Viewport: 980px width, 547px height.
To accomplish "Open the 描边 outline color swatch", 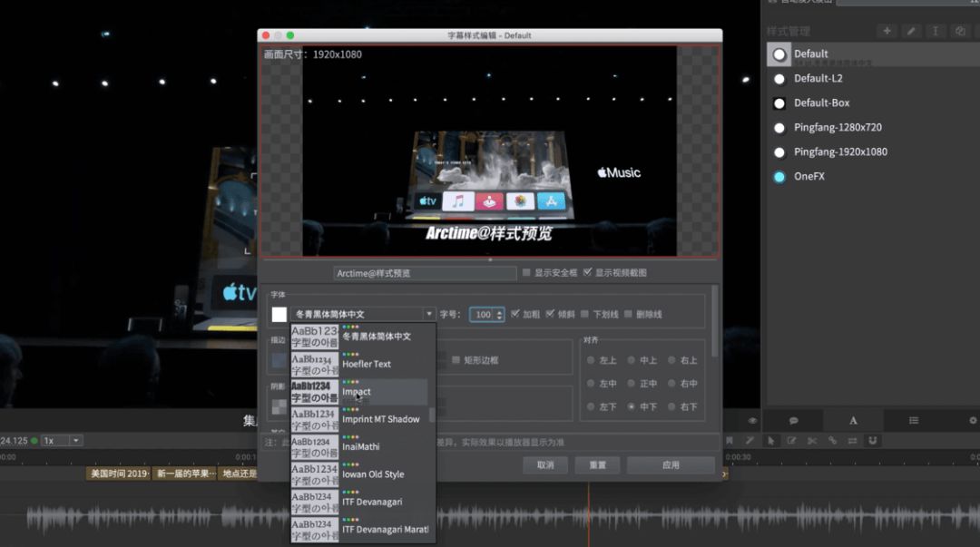I will [x=279, y=361].
